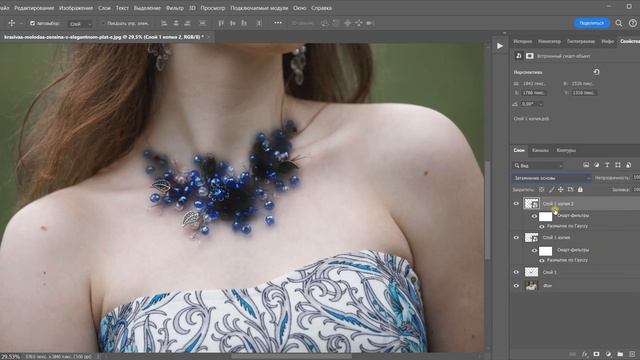Click the smart object icon in Properties
The height and width of the screenshot is (360, 640).
[519, 56]
